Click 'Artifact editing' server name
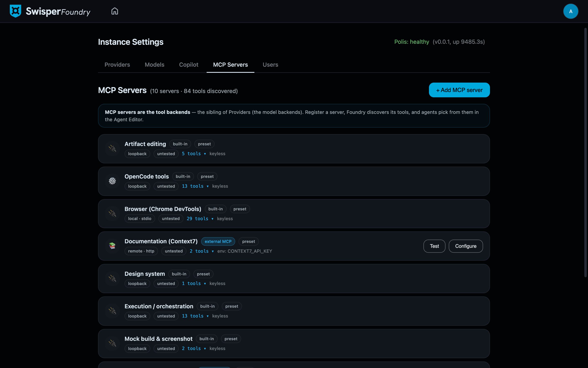 [x=145, y=144]
